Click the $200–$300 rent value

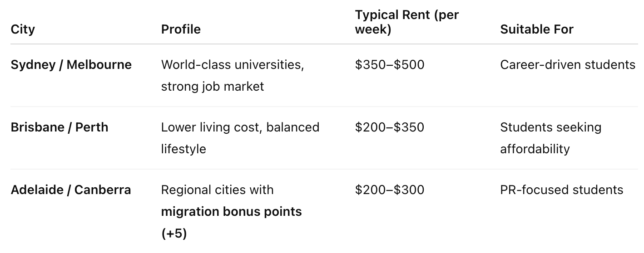click(389, 190)
